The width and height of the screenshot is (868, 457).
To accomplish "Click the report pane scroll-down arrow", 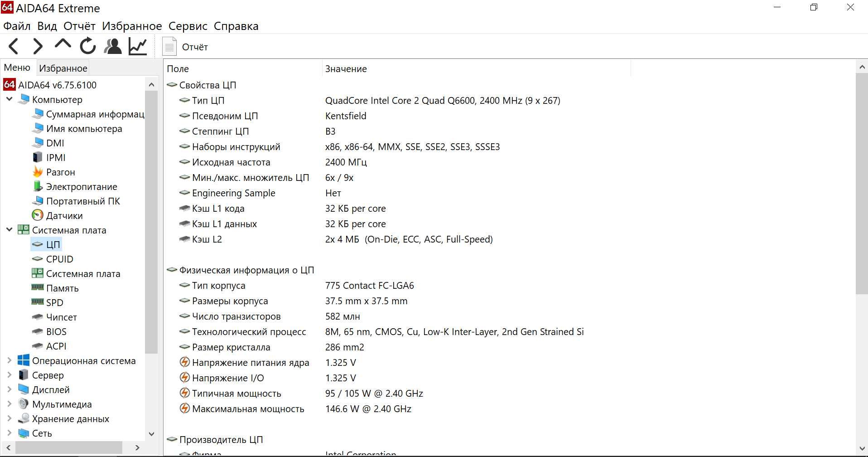I will point(862,449).
